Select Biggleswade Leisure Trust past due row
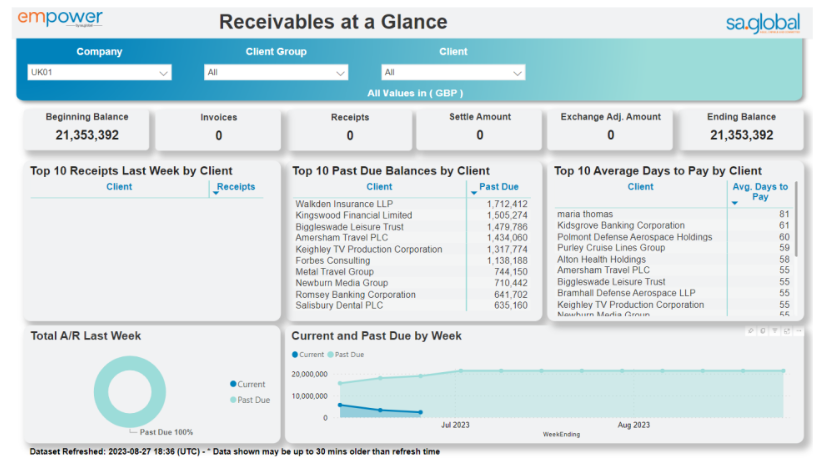 tap(411, 226)
